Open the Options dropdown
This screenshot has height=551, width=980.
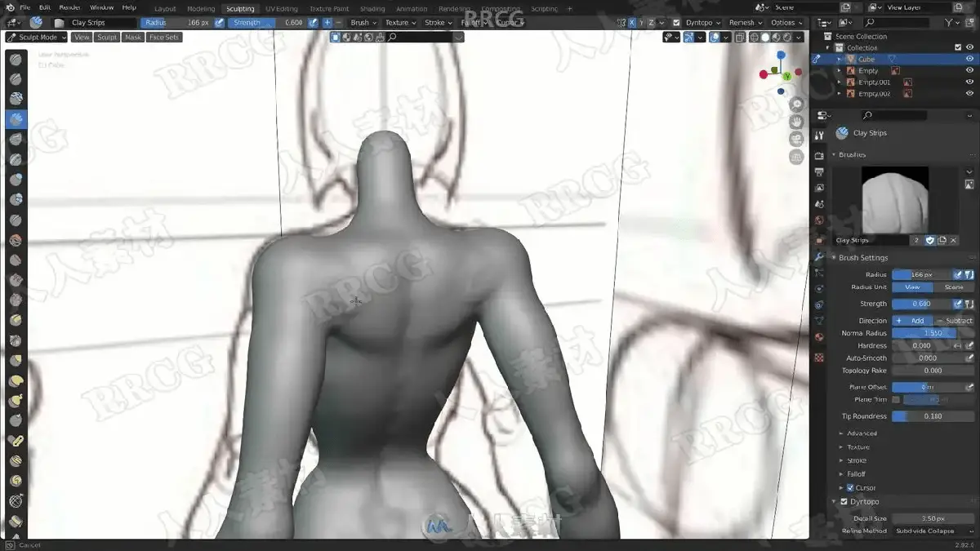coord(786,23)
